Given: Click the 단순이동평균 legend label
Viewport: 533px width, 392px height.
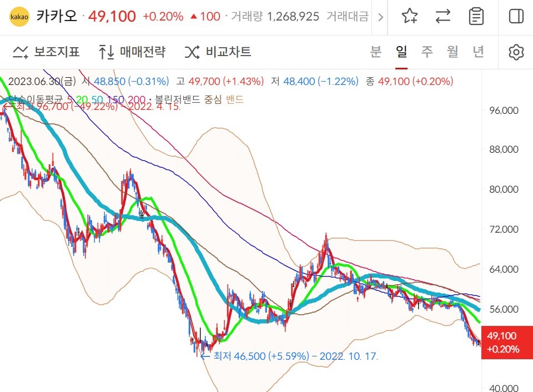Looking at the screenshot, I should point(36,99).
